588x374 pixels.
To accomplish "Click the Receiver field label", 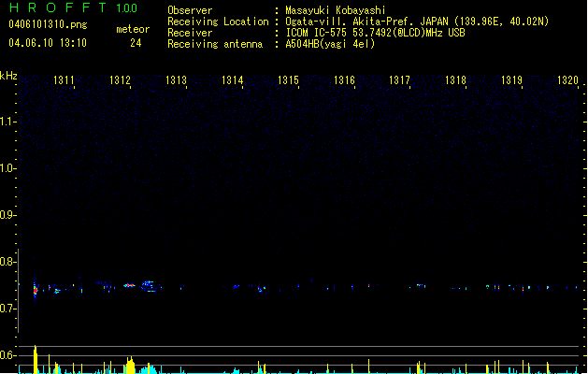I will (190, 33).
